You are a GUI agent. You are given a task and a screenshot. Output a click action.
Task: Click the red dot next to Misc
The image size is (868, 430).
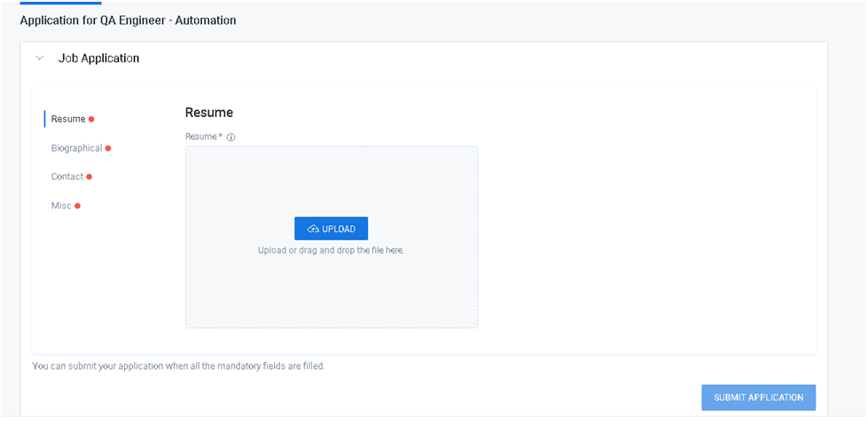tap(77, 206)
